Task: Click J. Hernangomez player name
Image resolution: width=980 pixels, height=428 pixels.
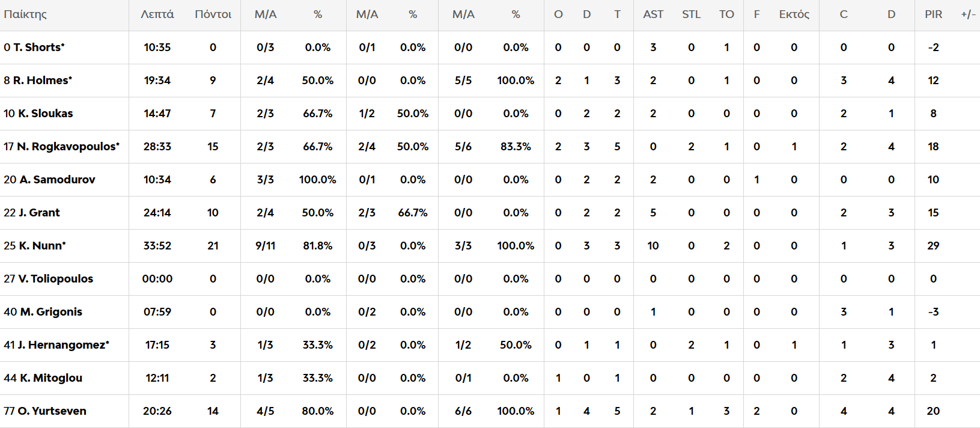Action: pos(62,345)
